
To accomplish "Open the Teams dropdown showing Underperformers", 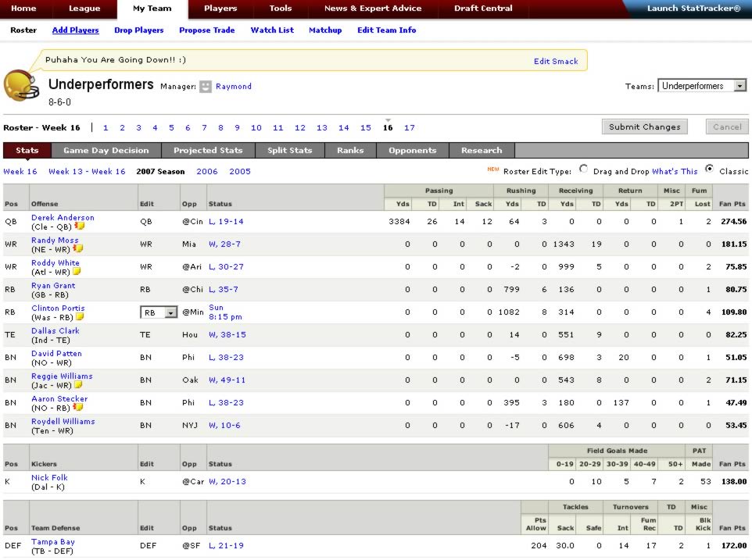I will [702, 86].
